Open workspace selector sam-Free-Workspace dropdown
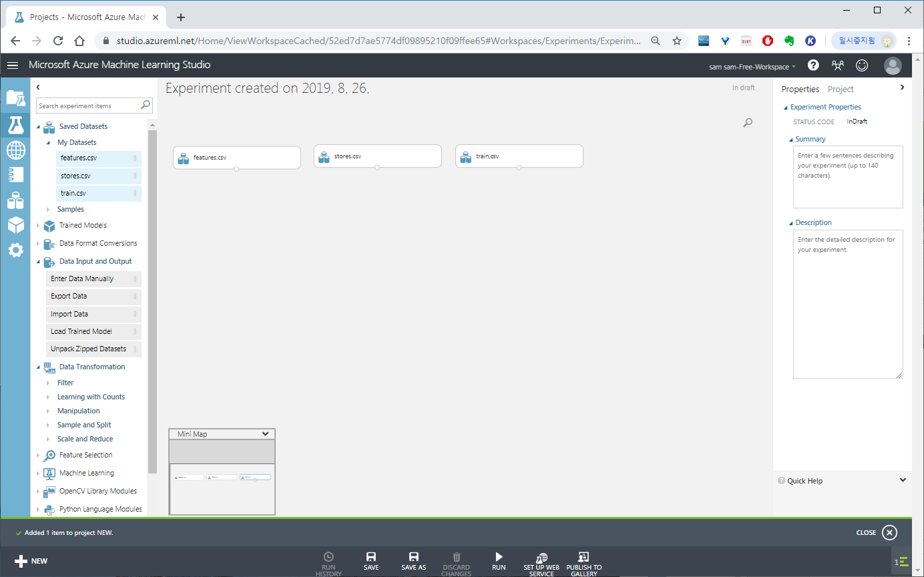 coord(752,67)
